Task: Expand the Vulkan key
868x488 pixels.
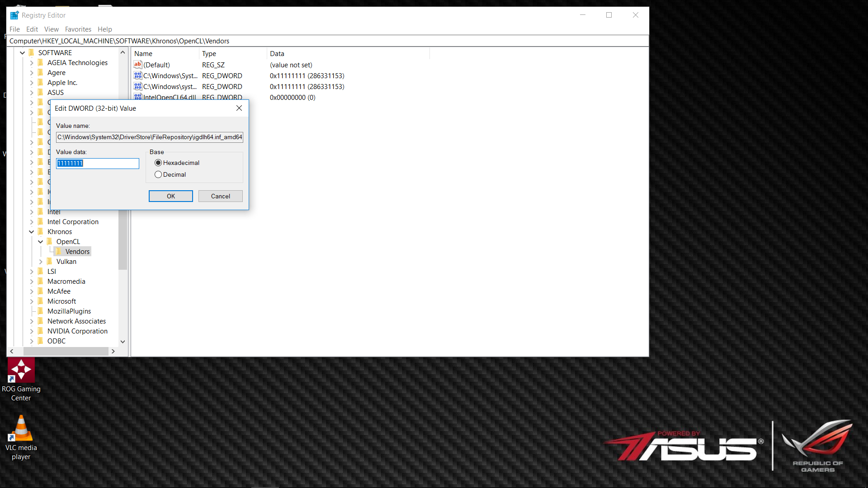Action: point(41,262)
